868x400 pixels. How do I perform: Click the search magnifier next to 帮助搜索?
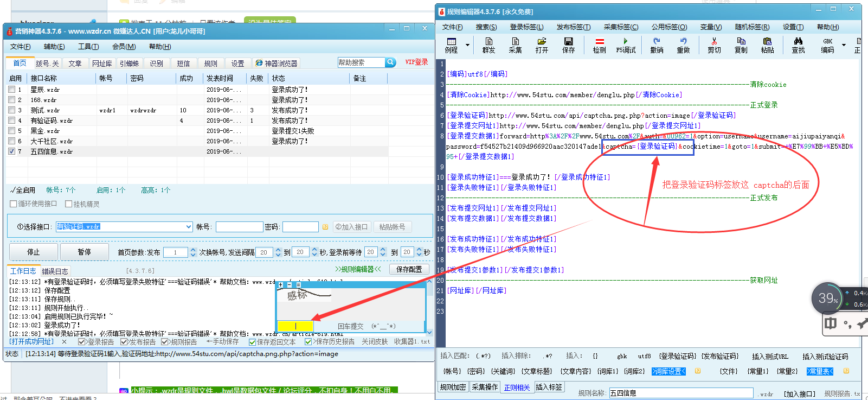(x=390, y=62)
